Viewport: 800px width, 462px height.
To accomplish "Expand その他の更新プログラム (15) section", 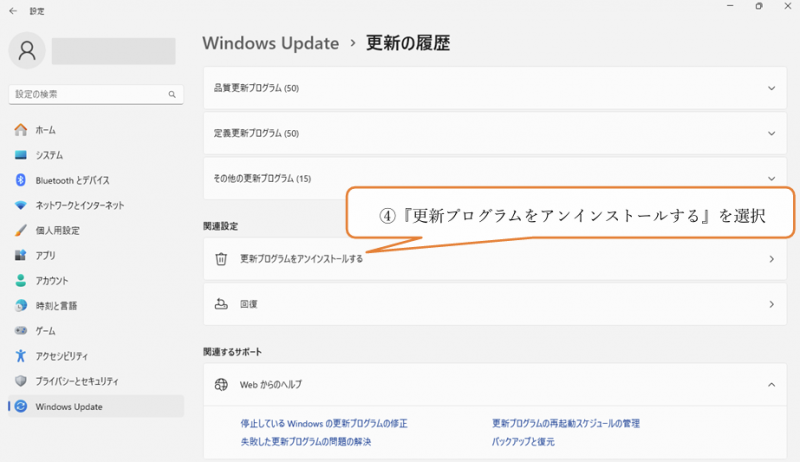I will pyautogui.click(x=490, y=178).
